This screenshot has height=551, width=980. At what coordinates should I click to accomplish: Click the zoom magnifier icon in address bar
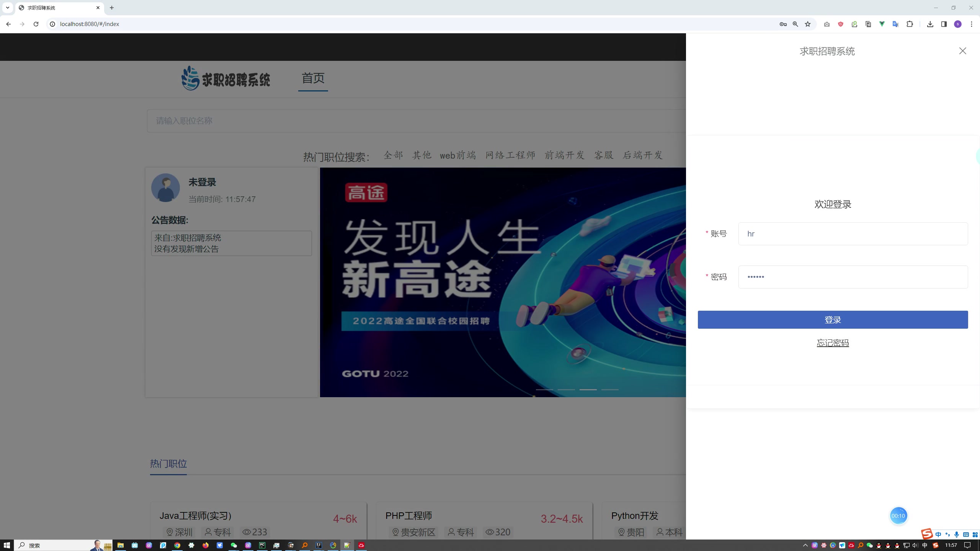795,24
